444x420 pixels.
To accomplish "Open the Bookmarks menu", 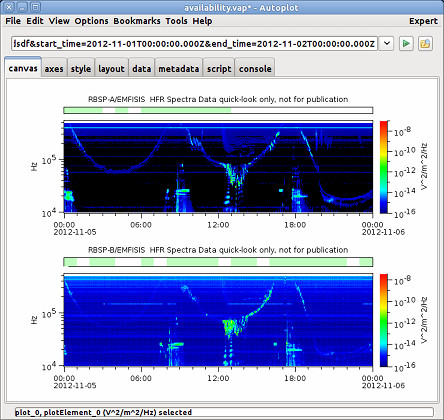I will 137,21.
